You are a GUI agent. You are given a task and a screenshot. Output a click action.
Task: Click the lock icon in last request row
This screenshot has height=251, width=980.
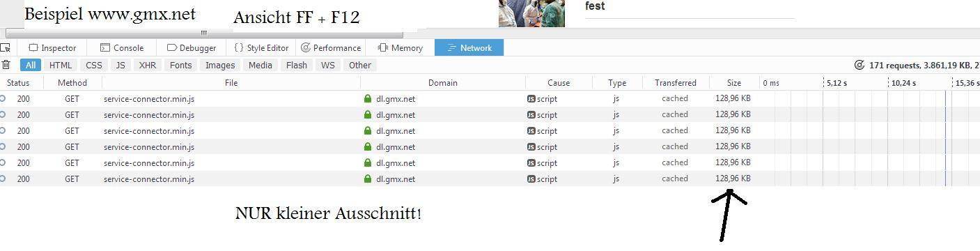(368, 178)
